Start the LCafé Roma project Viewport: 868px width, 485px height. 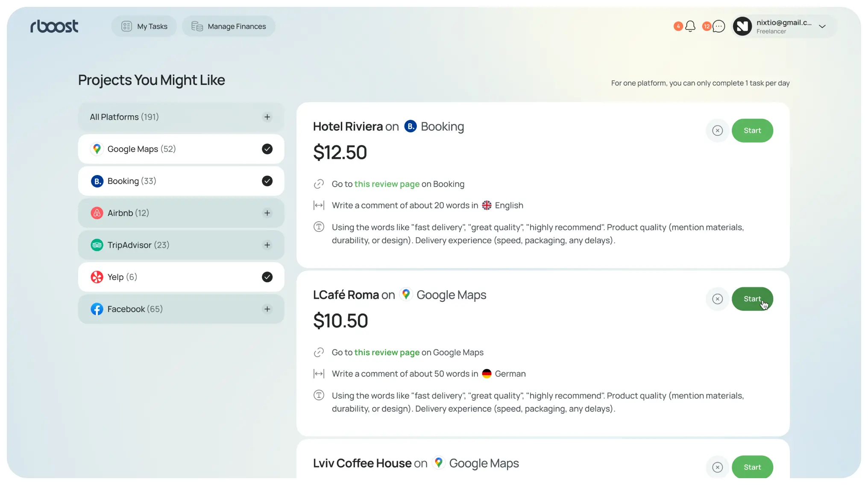tap(752, 299)
